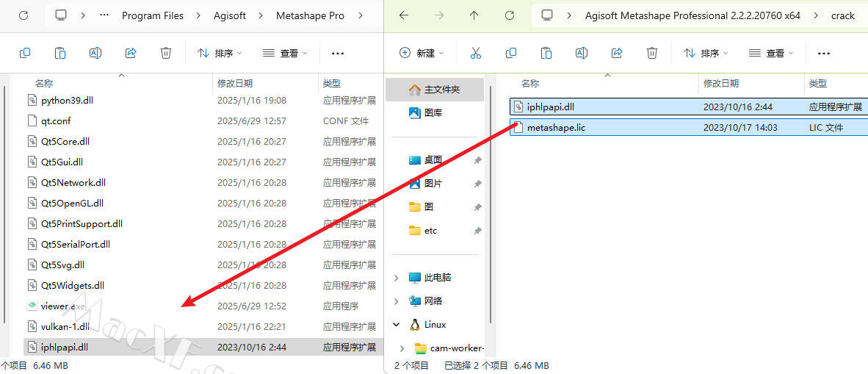
Task: Select metashape.lic license file
Action: pos(688,127)
